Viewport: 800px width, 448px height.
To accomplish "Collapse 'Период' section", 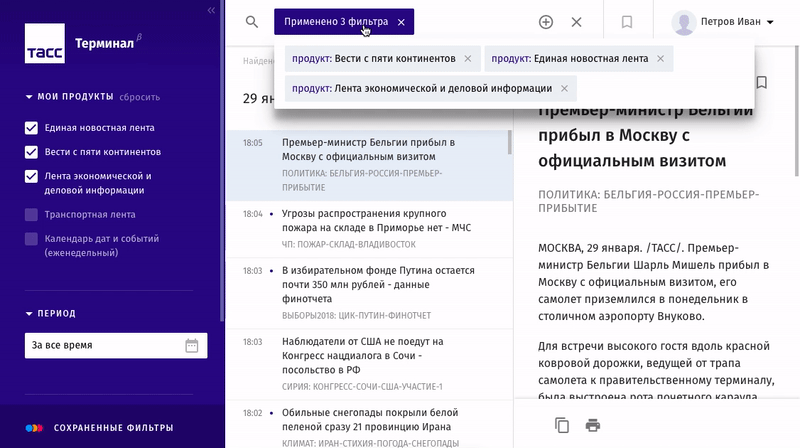I will pyautogui.click(x=51, y=313).
